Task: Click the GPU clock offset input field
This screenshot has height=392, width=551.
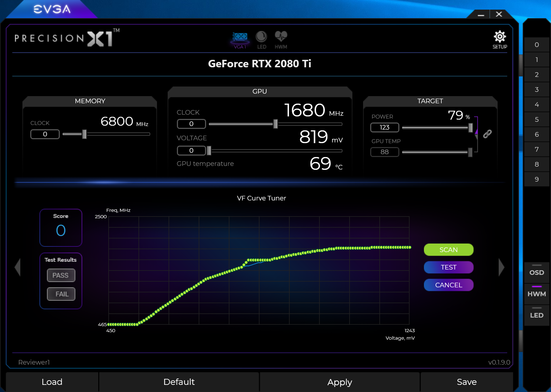Action: pyautogui.click(x=191, y=124)
